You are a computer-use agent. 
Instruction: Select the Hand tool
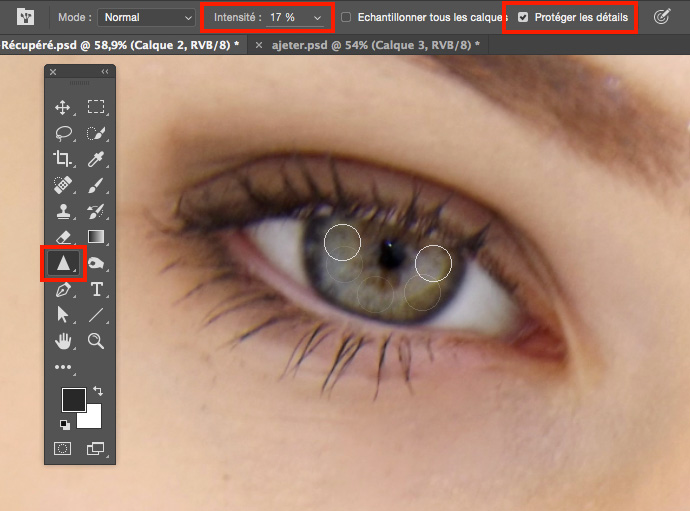click(62, 342)
